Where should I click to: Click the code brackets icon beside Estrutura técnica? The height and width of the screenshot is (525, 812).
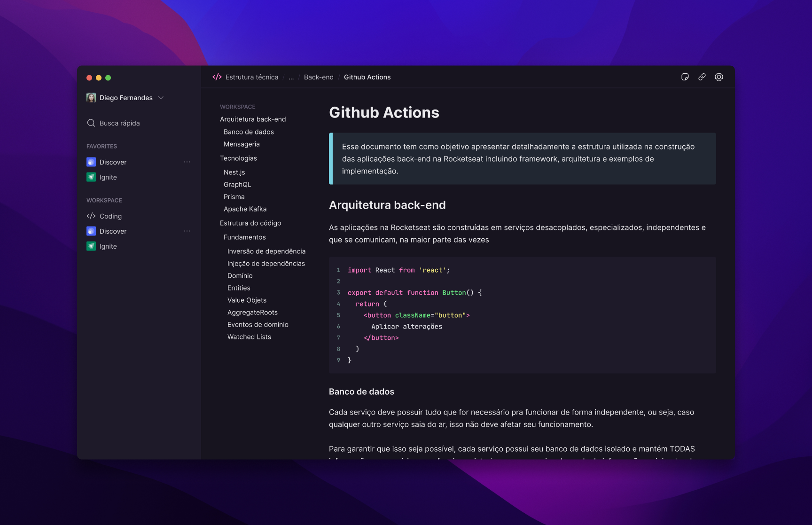217,77
